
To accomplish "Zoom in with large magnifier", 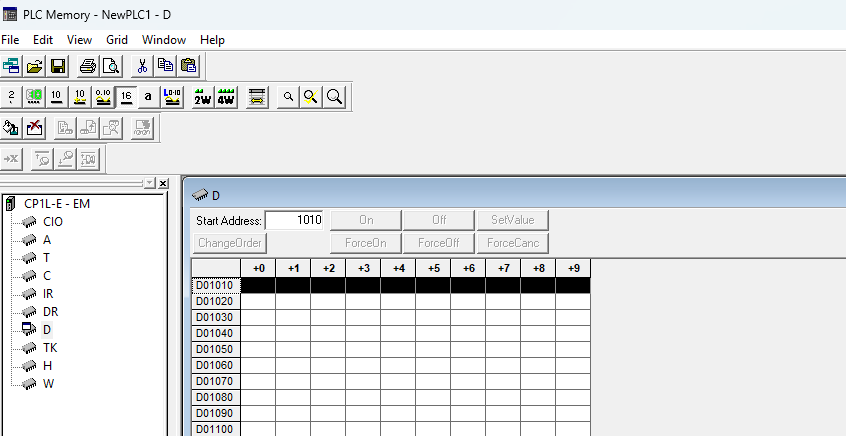I will tap(335, 97).
